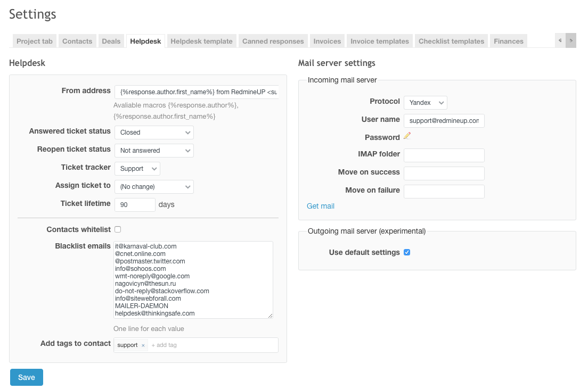Click the left arrow to scroll tabs

[560, 40]
